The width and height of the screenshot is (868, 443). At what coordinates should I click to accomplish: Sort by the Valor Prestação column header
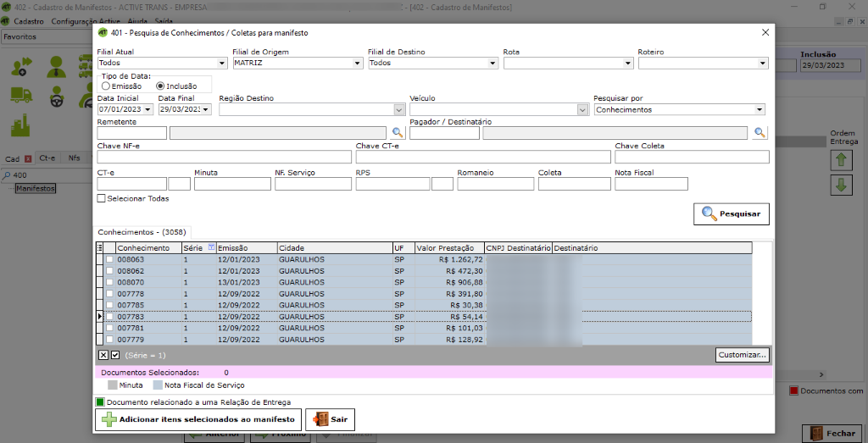click(449, 248)
